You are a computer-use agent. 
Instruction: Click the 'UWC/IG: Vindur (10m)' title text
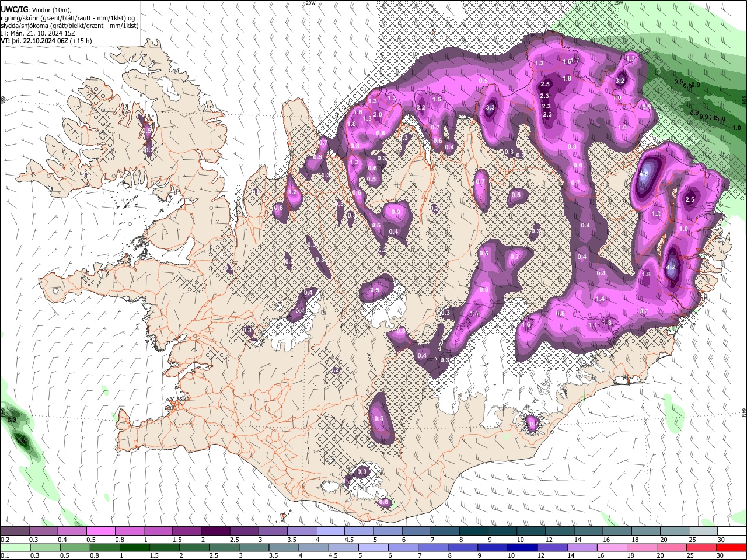[36, 9]
